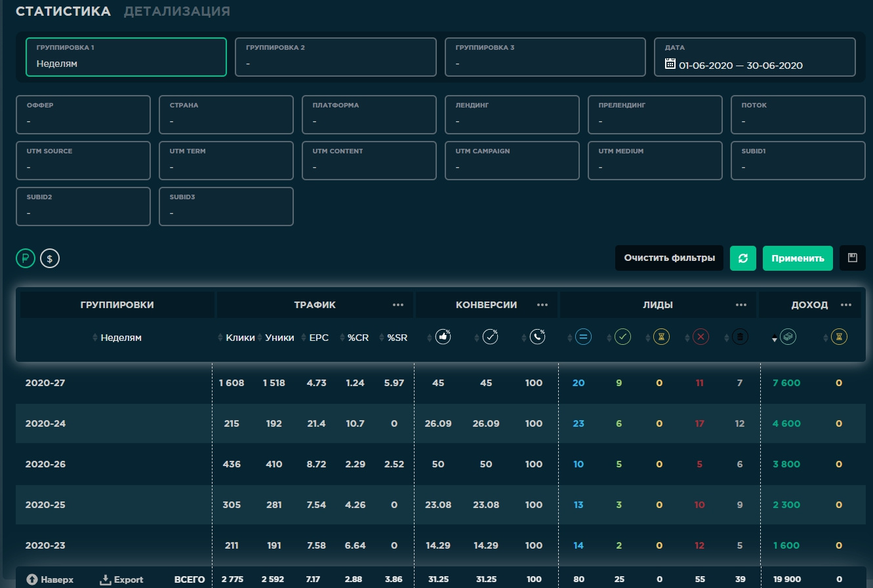873x588 pixels.
Task: Click the total income value 19 900
Action: point(787,579)
